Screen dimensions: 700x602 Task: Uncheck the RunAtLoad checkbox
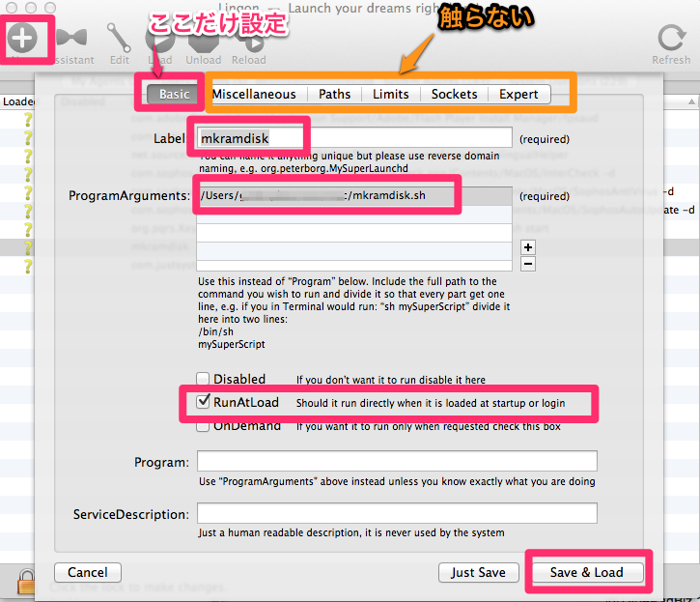point(203,402)
